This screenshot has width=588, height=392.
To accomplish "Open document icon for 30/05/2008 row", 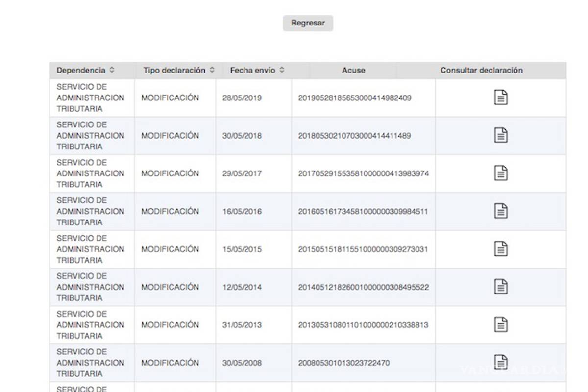I will coord(500,363).
